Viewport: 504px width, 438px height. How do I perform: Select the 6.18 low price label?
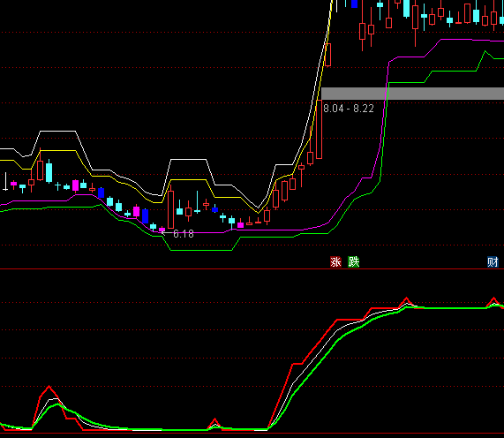pos(184,234)
